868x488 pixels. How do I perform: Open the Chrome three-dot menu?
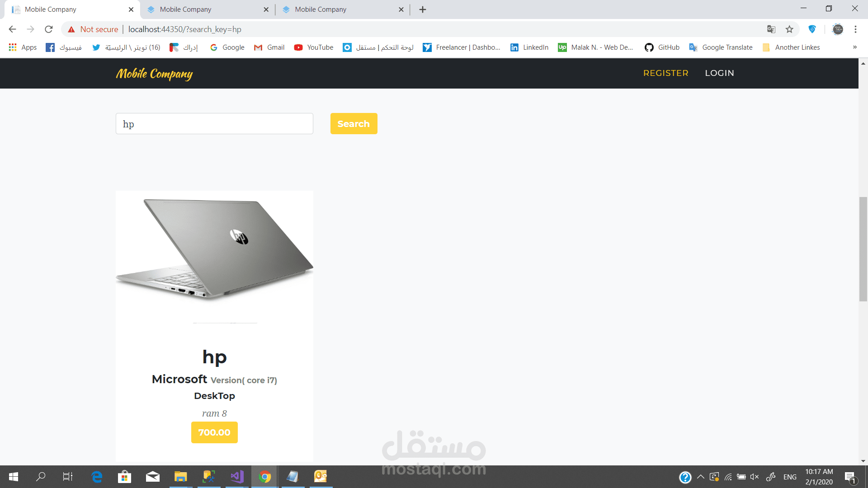[855, 29]
